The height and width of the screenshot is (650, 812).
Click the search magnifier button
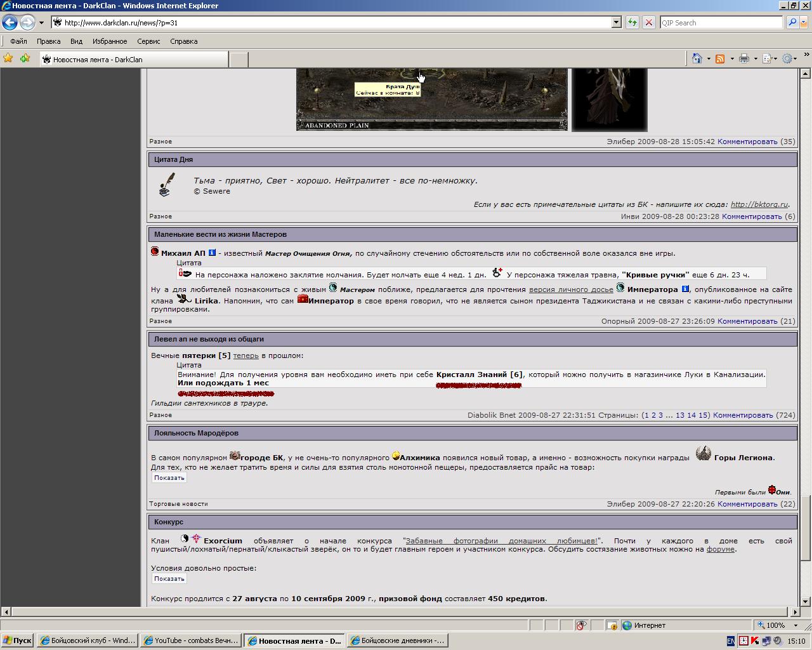(x=792, y=22)
